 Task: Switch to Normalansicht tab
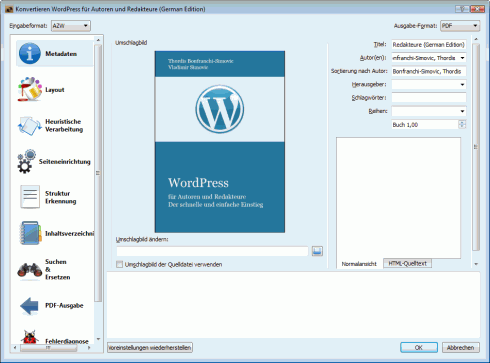coord(359,264)
